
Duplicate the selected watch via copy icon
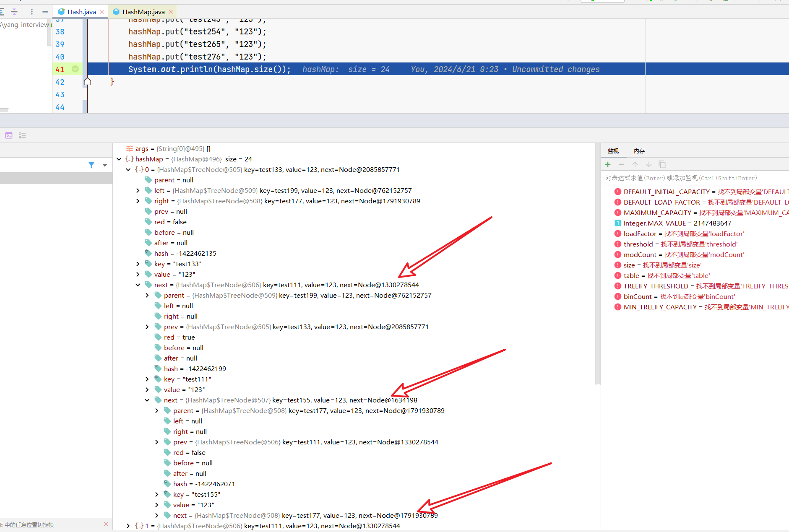[662, 164]
